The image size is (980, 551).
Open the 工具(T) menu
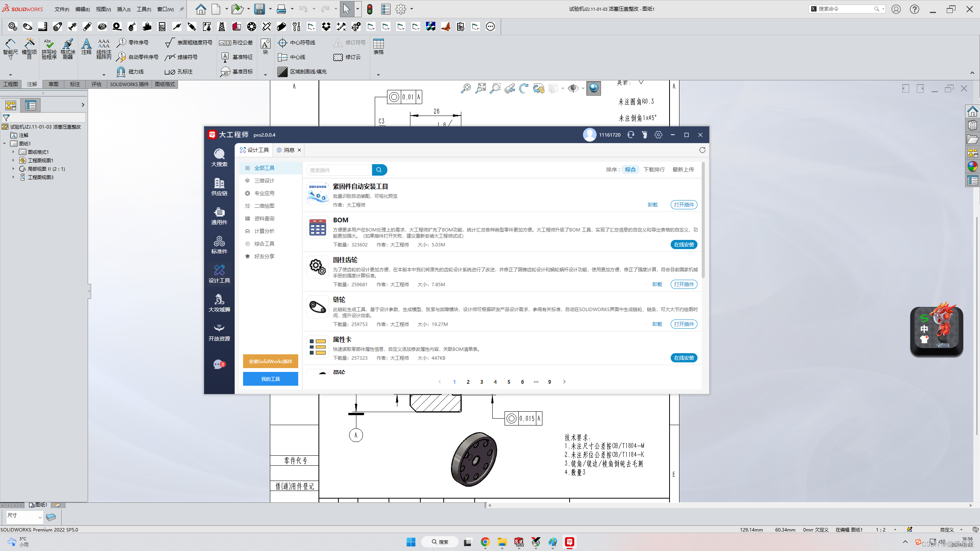tap(144, 9)
